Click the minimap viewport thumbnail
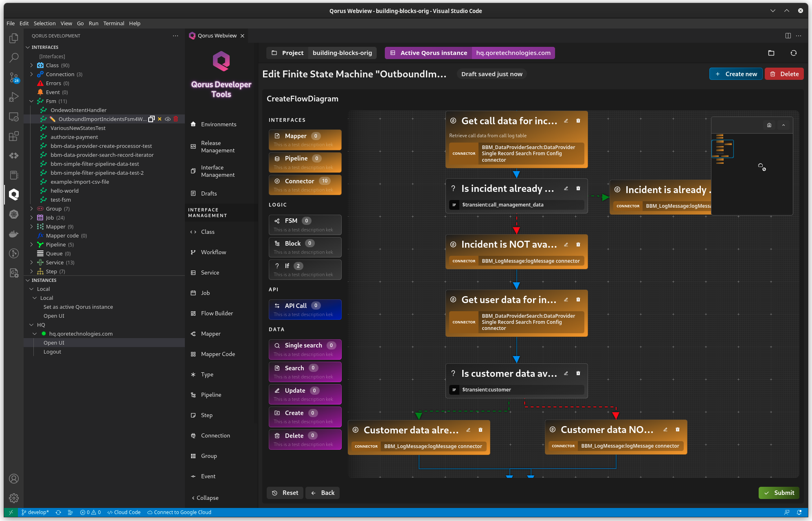The image size is (812, 521). (722, 149)
